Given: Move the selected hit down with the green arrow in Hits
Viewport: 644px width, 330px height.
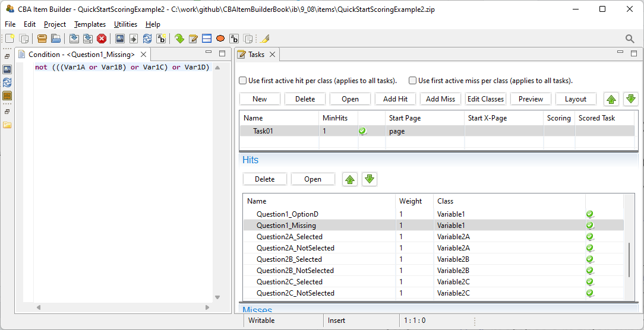Looking at the screenshot, I should [x=370, y=179].
